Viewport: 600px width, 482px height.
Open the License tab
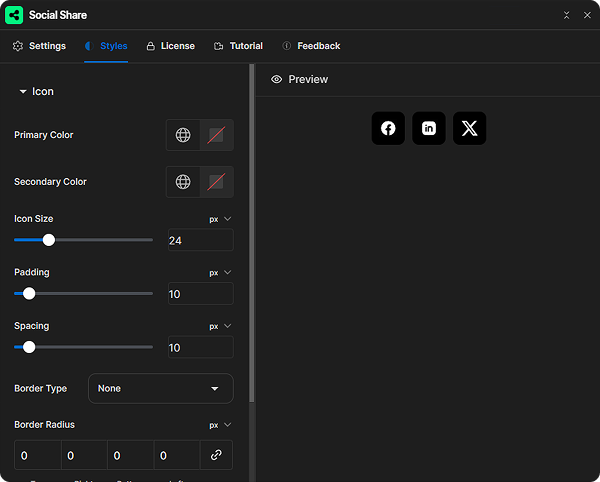170,46
